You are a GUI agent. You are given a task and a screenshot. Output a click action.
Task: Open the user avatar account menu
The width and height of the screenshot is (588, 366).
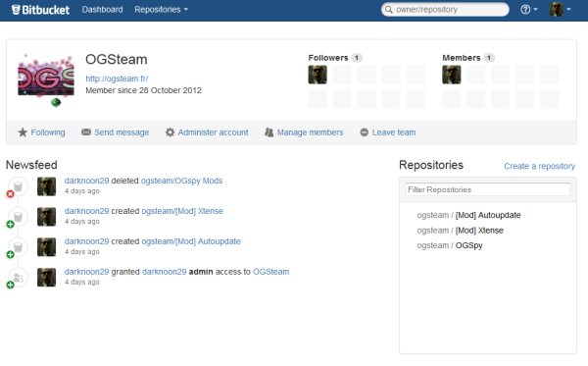(561, 9)
